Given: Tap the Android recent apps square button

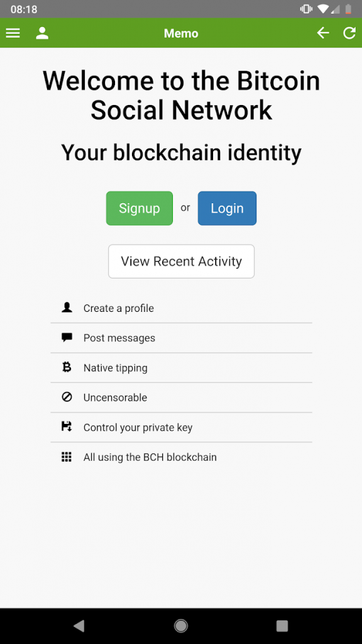Looking at the screenshot, I should [x=282, y=626].
